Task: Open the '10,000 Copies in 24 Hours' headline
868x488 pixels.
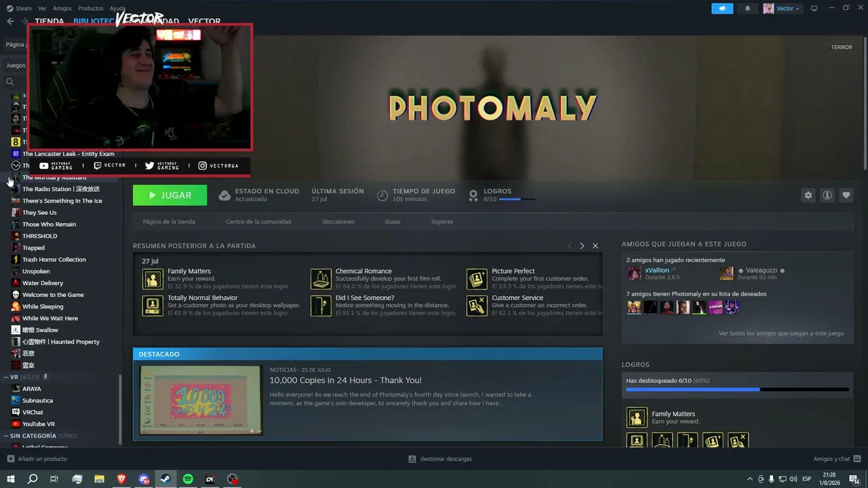Action: tap(345, 380)
